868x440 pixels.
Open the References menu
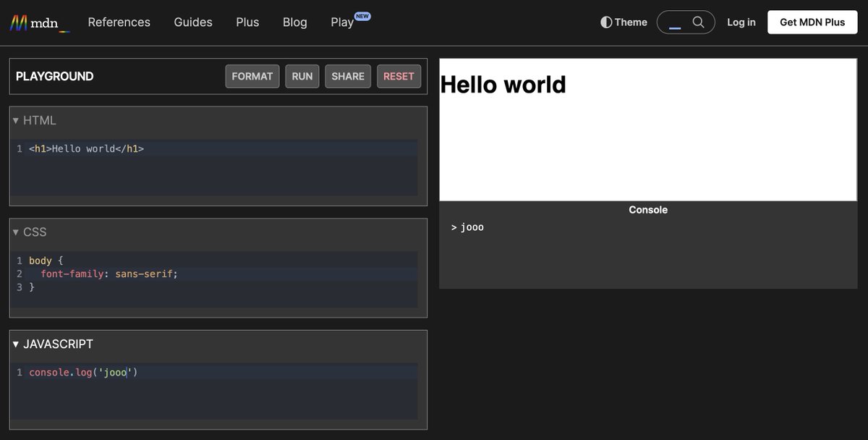pos(119,22)
